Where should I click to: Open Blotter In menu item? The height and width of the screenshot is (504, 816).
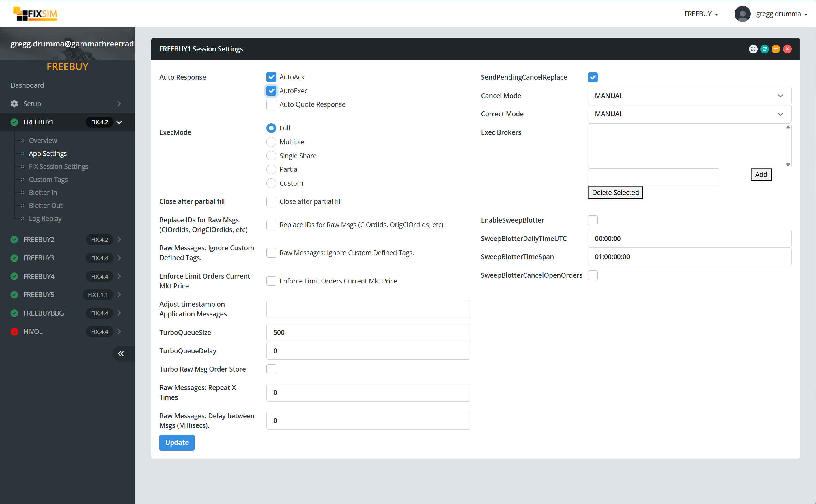(x=43, y=192)
